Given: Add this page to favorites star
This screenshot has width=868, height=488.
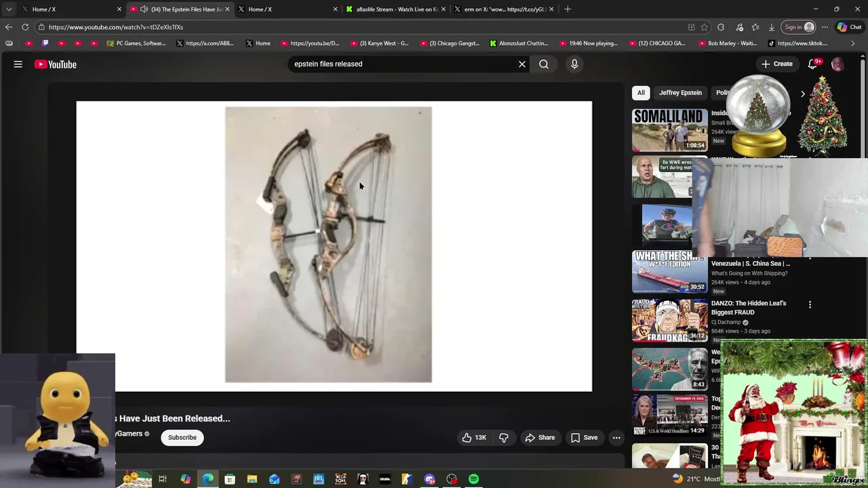Looking at the screenshot, I should (705, 27).
